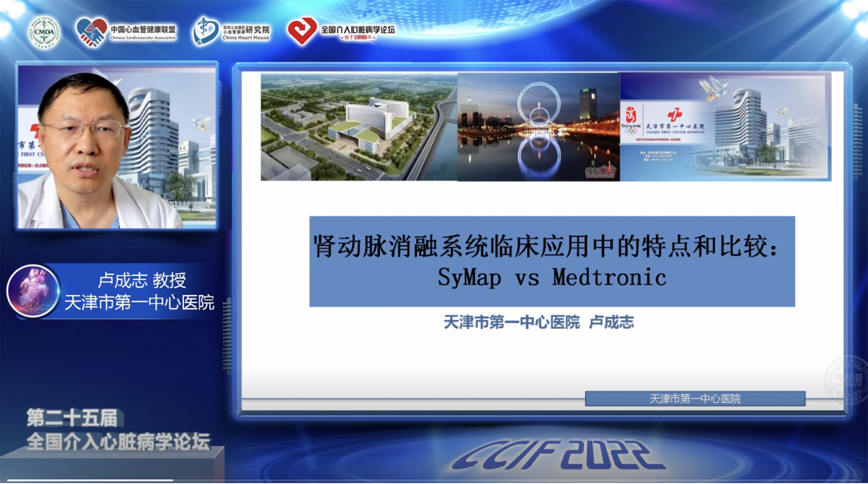
Task: Click the red cross hospital emblem in banner
Action: pyautogui.click(x=674, y=117)
